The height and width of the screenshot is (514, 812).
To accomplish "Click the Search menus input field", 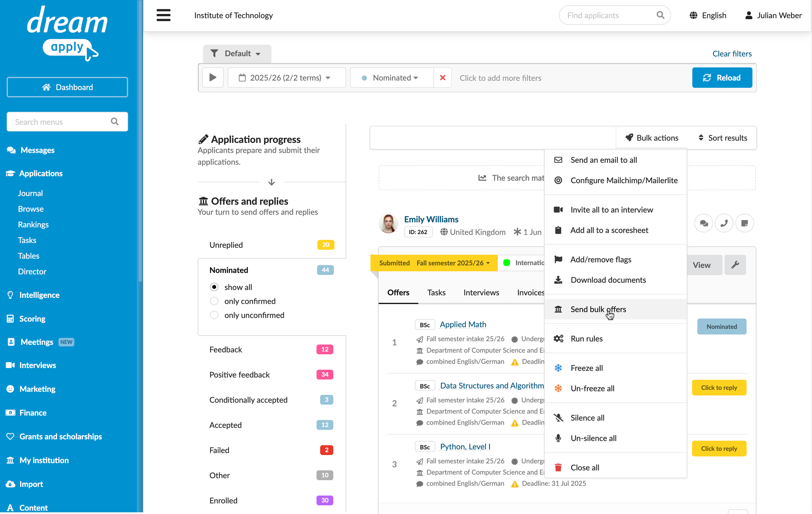I will (67, 122).
